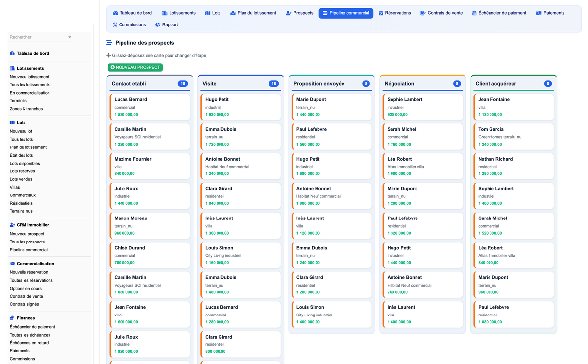Click the Réservations tab calendar icon

point(381,13)
